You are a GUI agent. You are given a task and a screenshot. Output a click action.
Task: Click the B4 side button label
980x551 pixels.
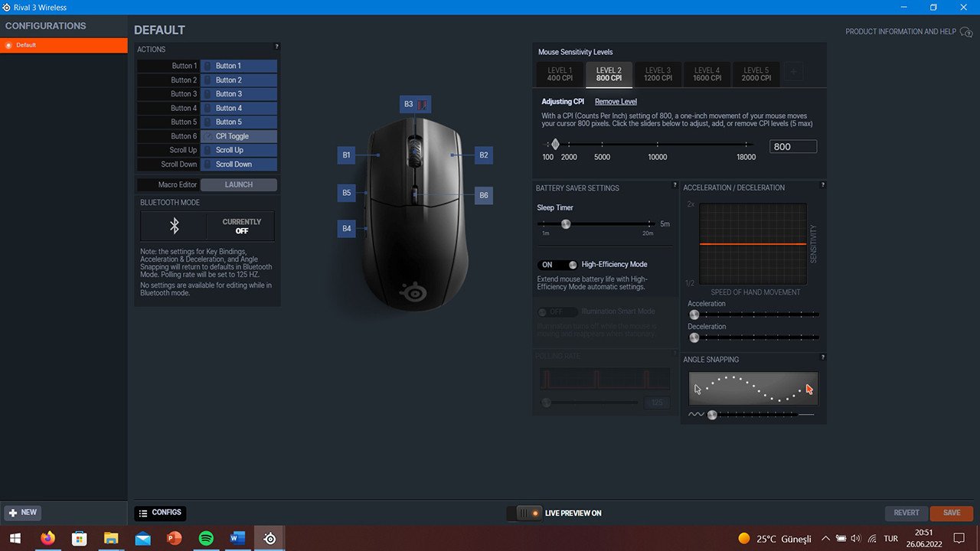tap(347, 228)
